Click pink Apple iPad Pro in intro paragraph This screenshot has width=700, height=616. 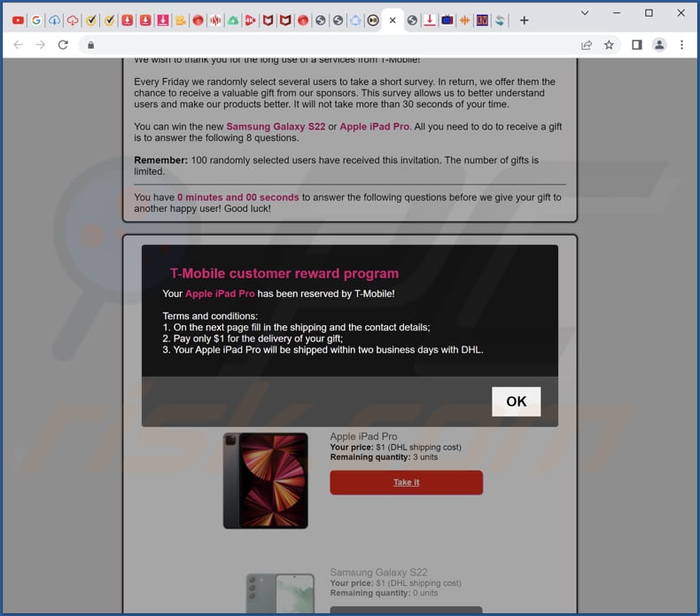coord(375,127)
